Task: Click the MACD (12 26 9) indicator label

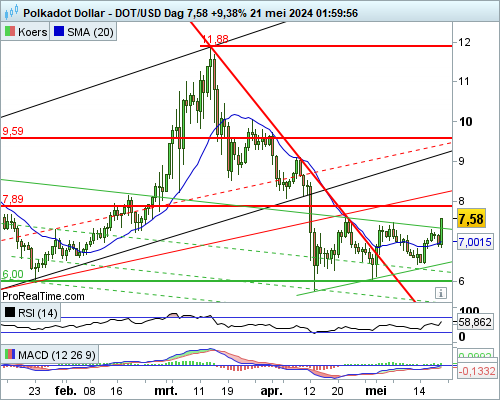Action: pos(57,355)
